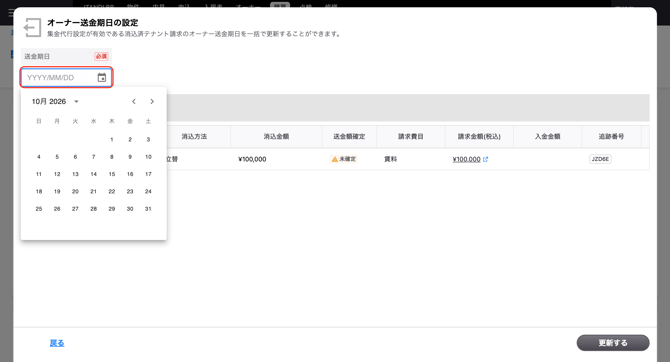Click the calendar icon in date field
The image size is (670, 362).
point(102,77)
